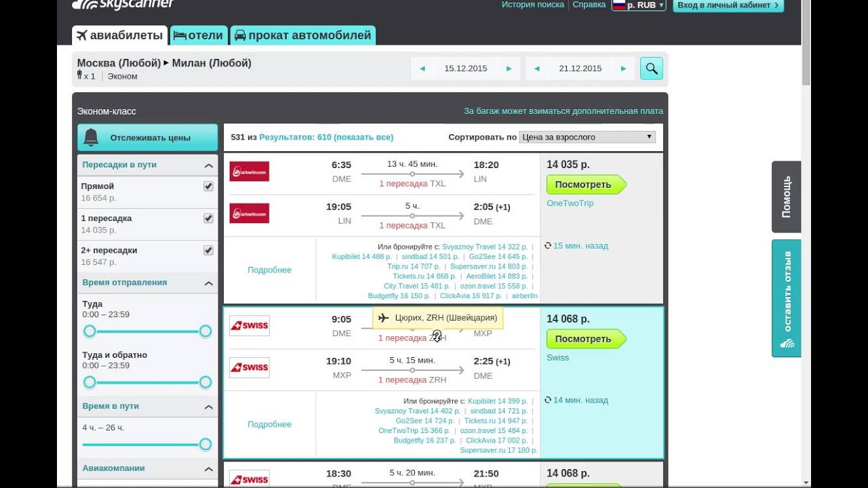Screen dimensions: 868x488
Task: Click airberlin logo on 19:05 flight
Action: coord(249,213)
